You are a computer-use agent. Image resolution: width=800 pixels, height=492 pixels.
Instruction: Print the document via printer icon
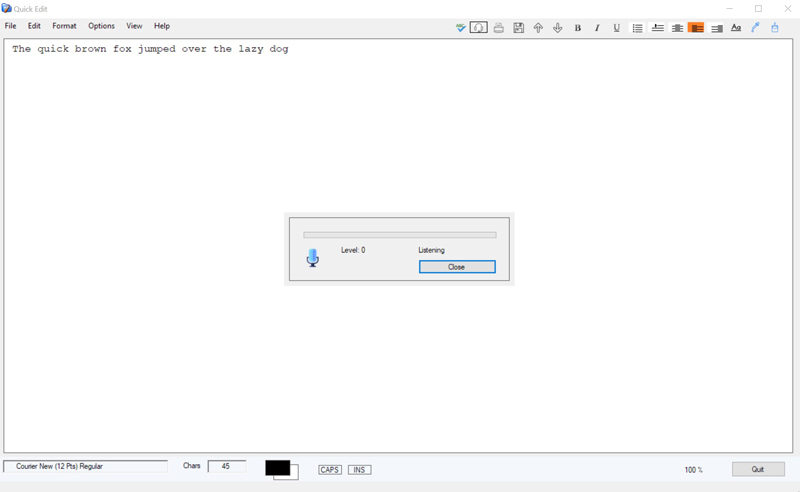498,28
